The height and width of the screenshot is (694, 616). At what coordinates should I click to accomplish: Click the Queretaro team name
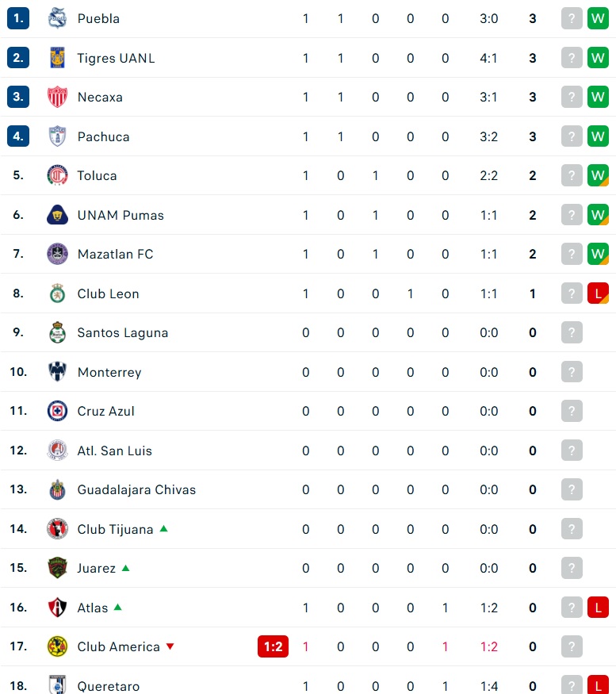coord(109,686)
